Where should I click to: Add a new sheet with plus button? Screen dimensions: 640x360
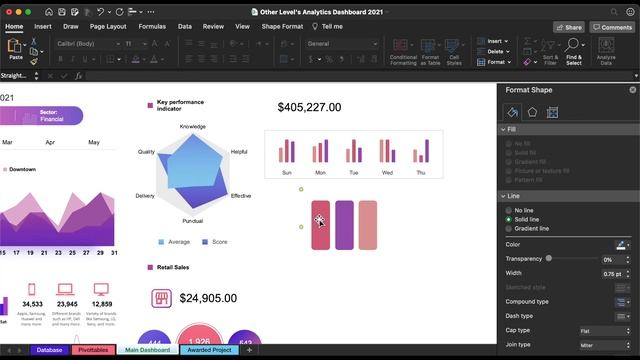click(x=249, y=350)
